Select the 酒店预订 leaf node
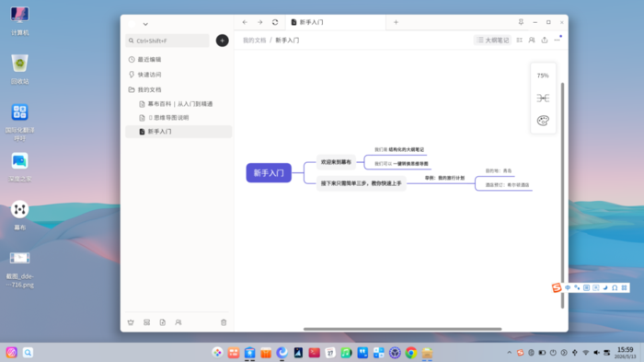The height and width of the screenshot is (362, 644). [507, 185]
